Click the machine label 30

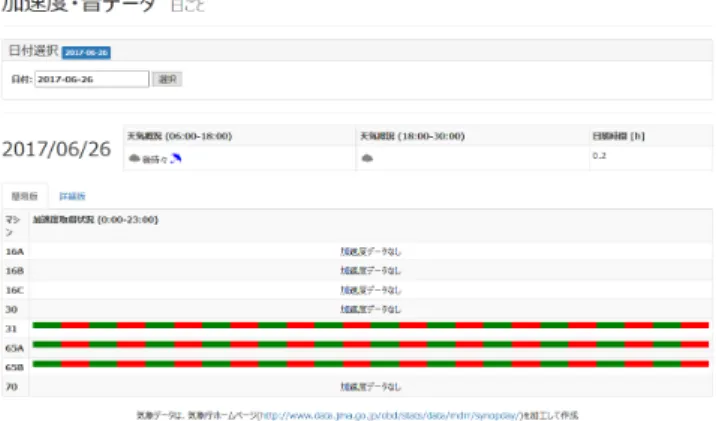click(x=11, y=310)
